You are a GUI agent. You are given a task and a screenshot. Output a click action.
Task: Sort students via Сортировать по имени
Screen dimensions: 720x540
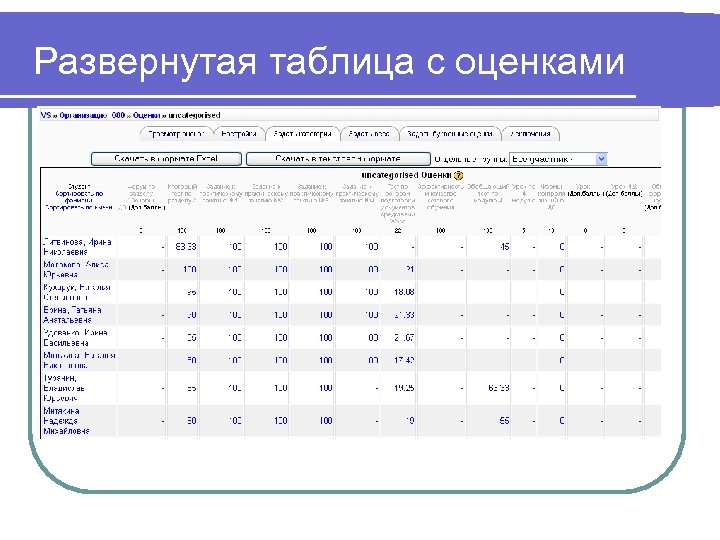click(79, 208)
